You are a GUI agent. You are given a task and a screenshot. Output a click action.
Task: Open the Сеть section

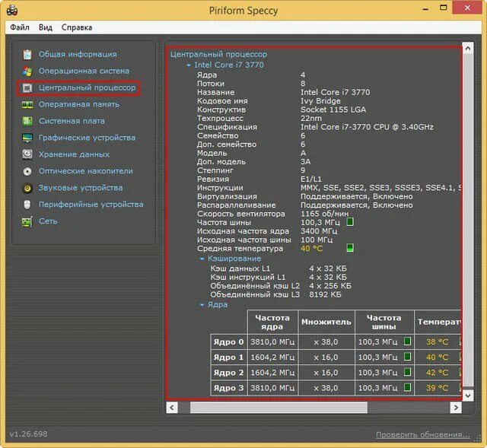click(48, 221)
